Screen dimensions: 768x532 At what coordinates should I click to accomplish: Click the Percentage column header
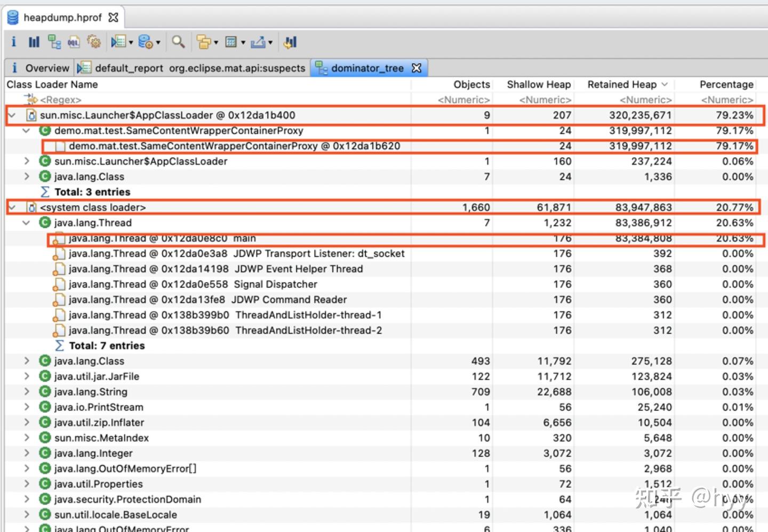click(x=726, y=84)
